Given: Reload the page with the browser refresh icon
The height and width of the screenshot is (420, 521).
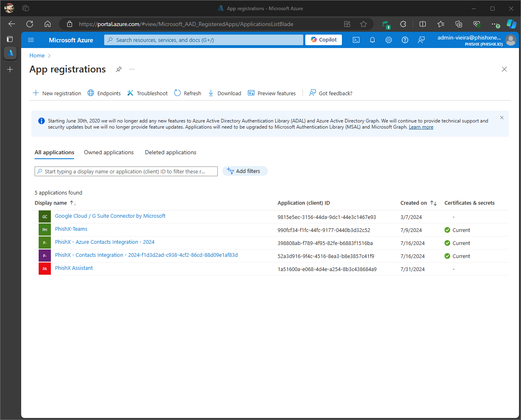Looking at the screenshot, I should point(30,24).
